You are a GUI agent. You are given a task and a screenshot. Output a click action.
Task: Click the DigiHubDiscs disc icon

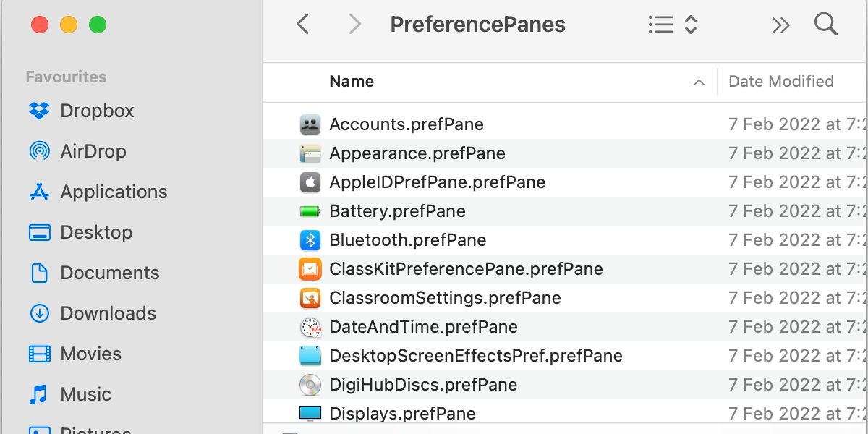tap(310, 384)
